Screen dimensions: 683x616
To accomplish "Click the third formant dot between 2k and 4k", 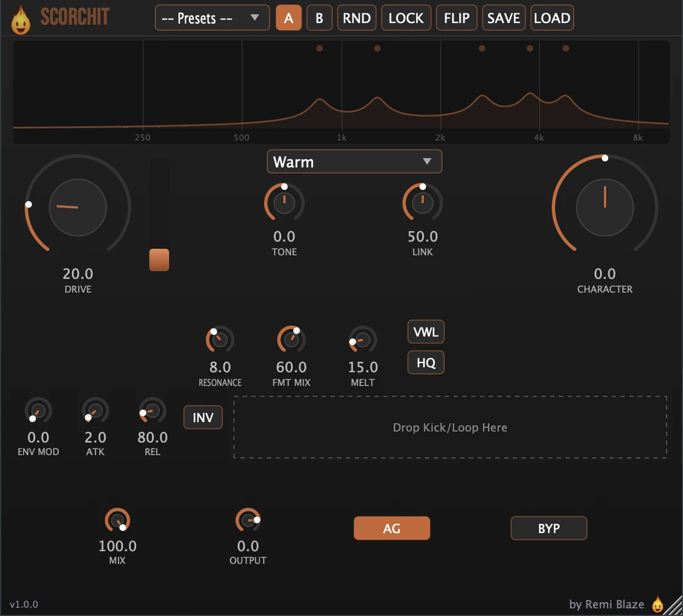I will [x=482, y=48].
